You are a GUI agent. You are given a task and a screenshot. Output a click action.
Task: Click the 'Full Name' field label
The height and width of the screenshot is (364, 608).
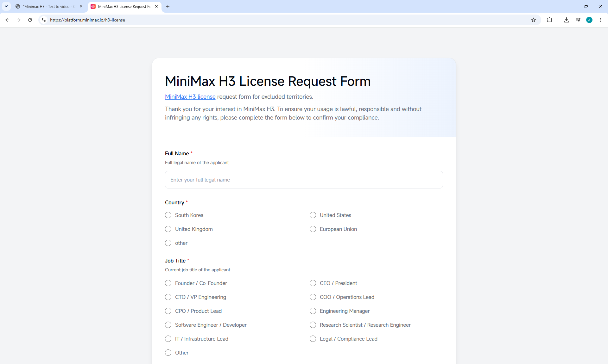177,153
